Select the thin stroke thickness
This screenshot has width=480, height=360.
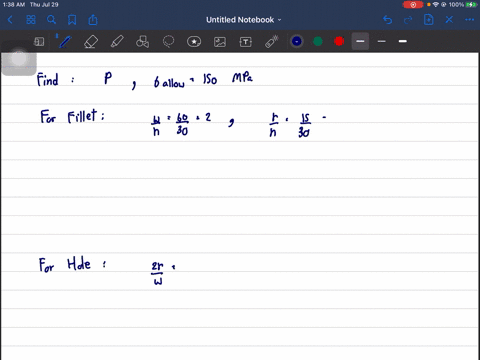pos(360,41)
